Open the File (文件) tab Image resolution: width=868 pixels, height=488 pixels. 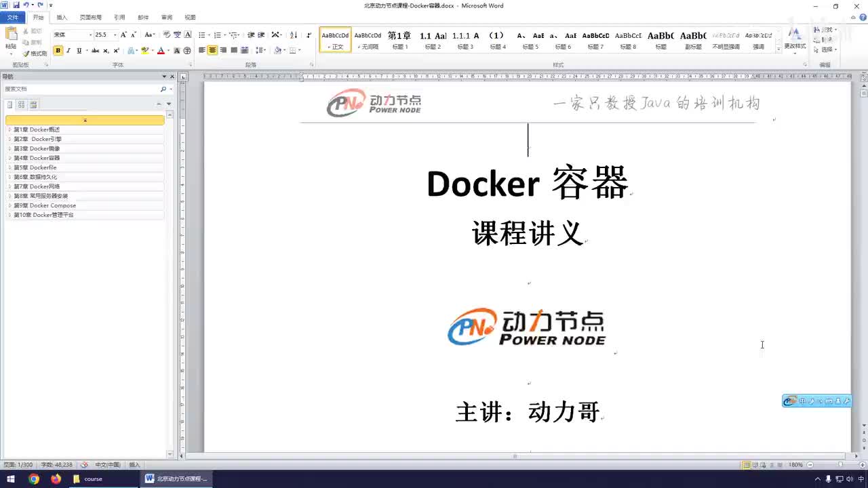click(x=13, y=17)
